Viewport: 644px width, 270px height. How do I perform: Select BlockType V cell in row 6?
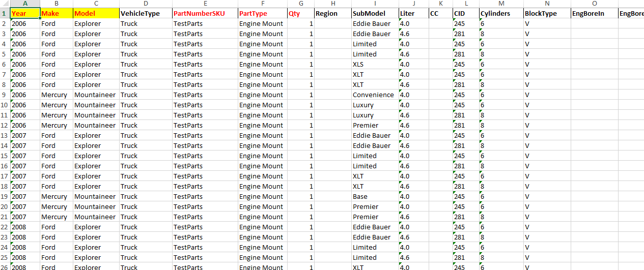tap(547, 64)
